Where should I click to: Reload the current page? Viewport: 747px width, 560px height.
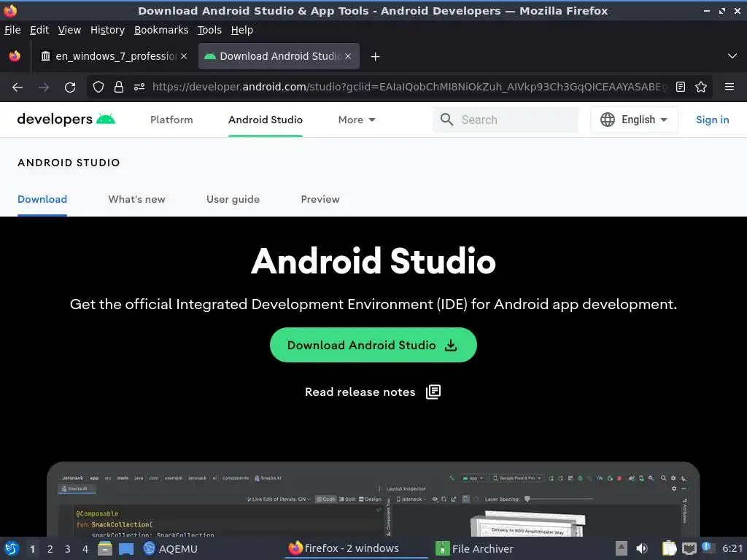70,87
